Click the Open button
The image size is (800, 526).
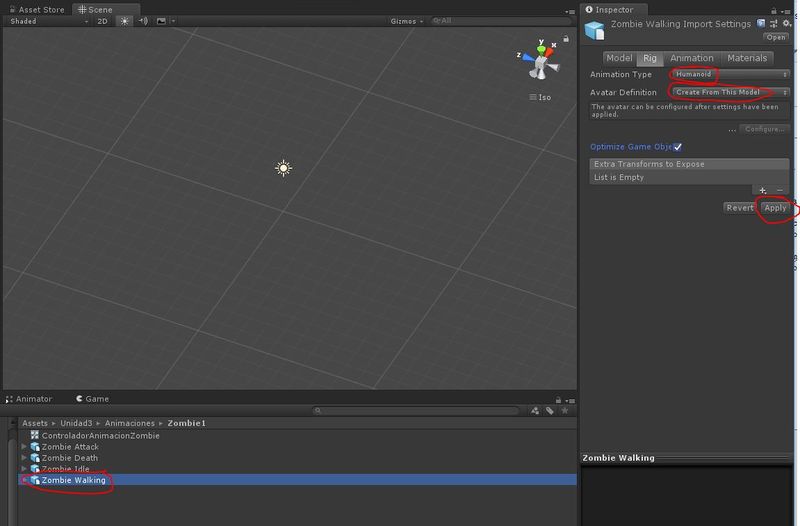(776, 37)
